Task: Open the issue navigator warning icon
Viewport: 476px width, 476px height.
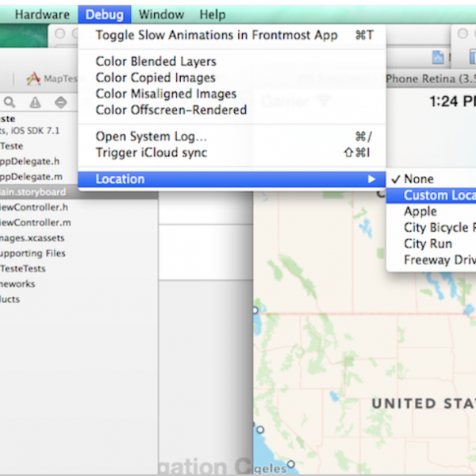Action: coord(35,102)
